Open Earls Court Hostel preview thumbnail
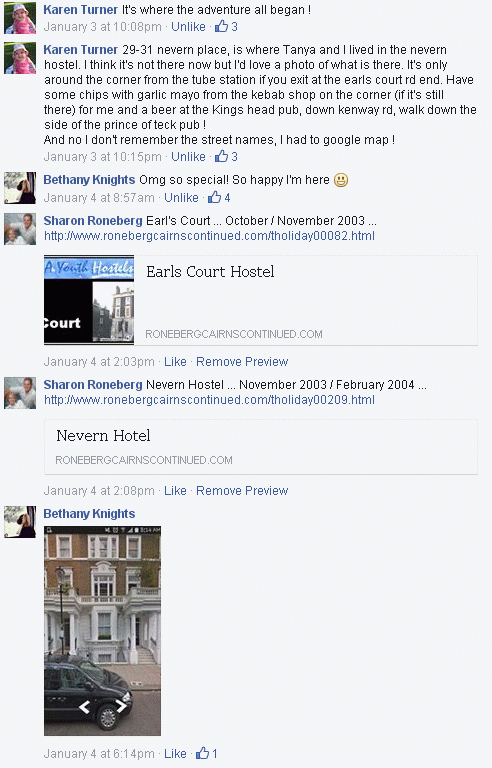 pos(89,300)
